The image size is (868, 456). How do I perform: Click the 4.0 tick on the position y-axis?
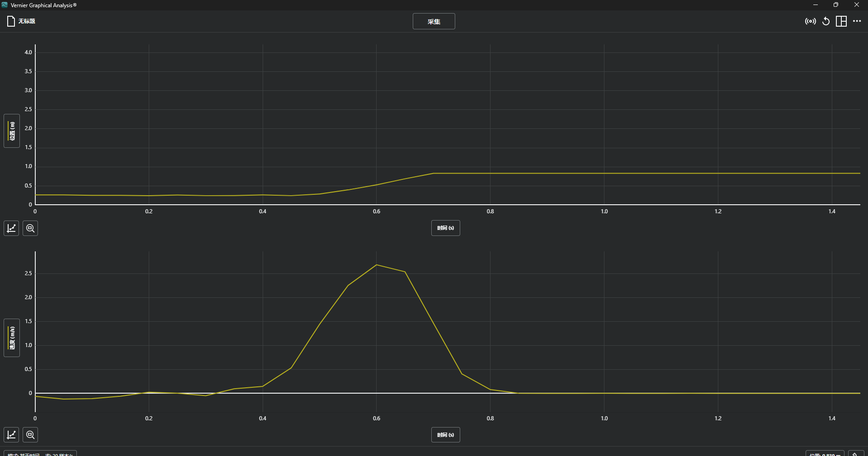point(28,52)
